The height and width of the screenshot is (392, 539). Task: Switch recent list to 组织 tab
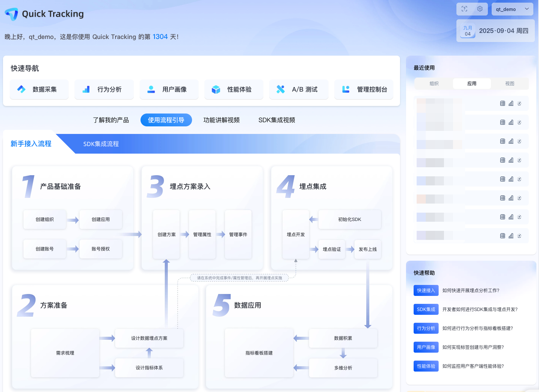tap(434, 84)
